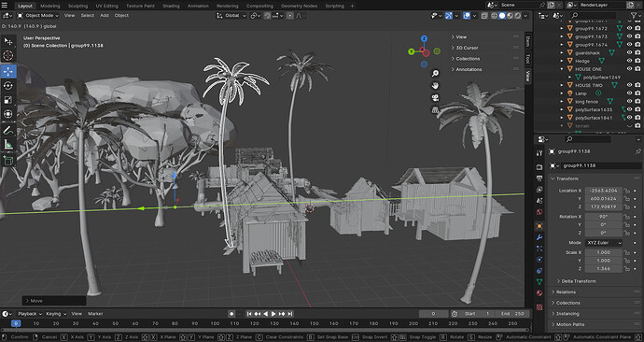Toggle camera view icon
The image size is (644, 342).
point(435,98)
